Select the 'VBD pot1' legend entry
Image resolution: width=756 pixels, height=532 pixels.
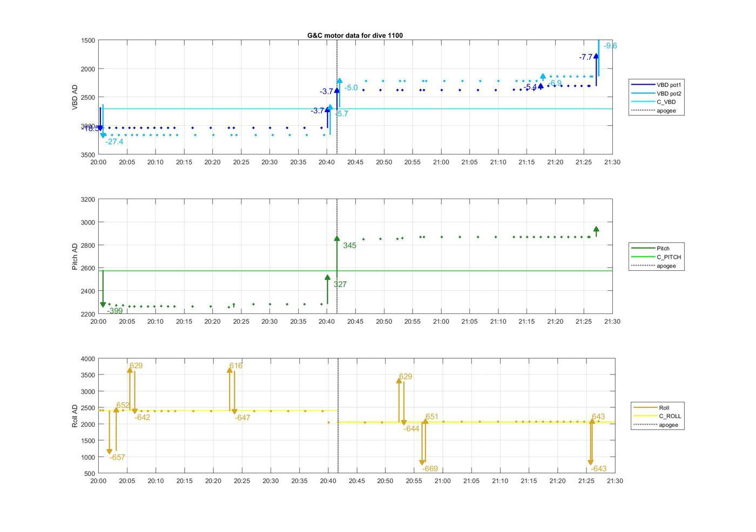pyautogui.click(x=657, y=85)
